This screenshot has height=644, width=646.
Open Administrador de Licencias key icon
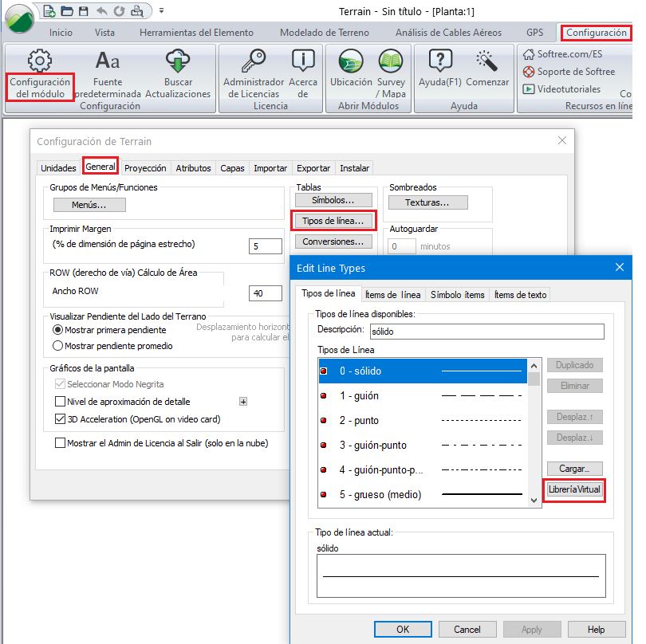[254, 61]
